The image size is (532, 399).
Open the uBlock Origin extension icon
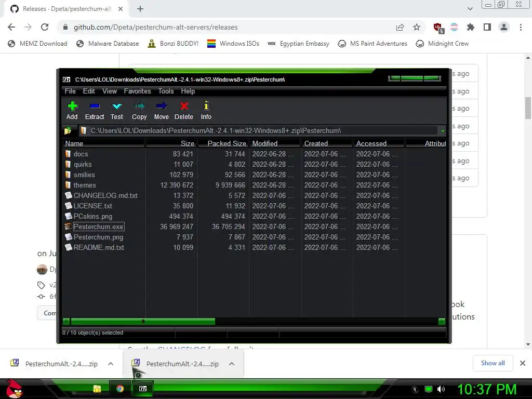click(x=438, y=28)
